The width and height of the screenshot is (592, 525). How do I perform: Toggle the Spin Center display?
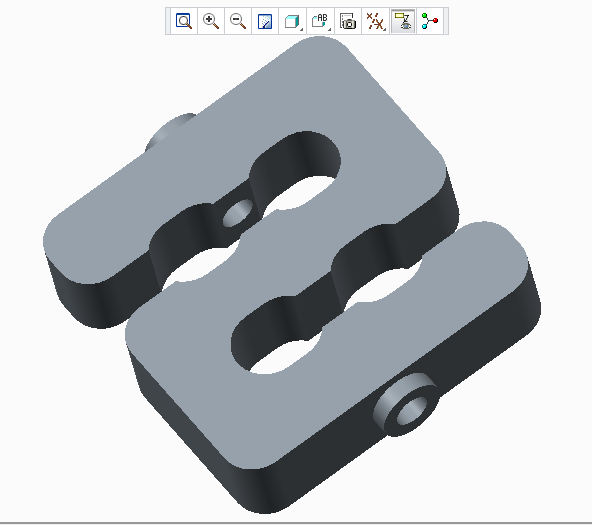click(x=430, y=21)
